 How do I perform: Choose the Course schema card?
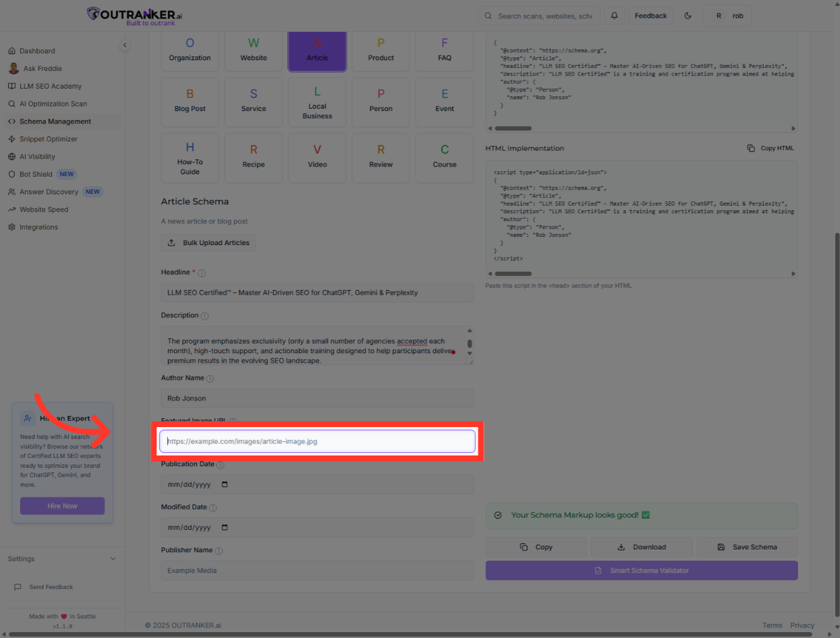click(445, 158)
